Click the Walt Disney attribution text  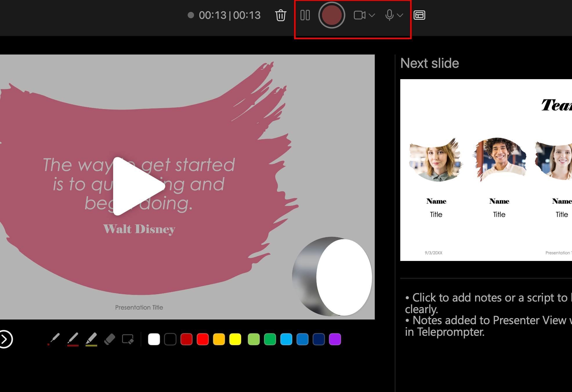pyautogui.click(x=139, y=229)
